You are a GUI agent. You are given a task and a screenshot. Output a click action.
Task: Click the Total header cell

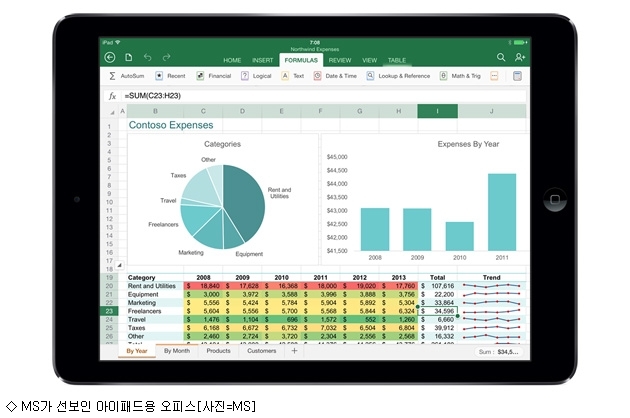438,277
